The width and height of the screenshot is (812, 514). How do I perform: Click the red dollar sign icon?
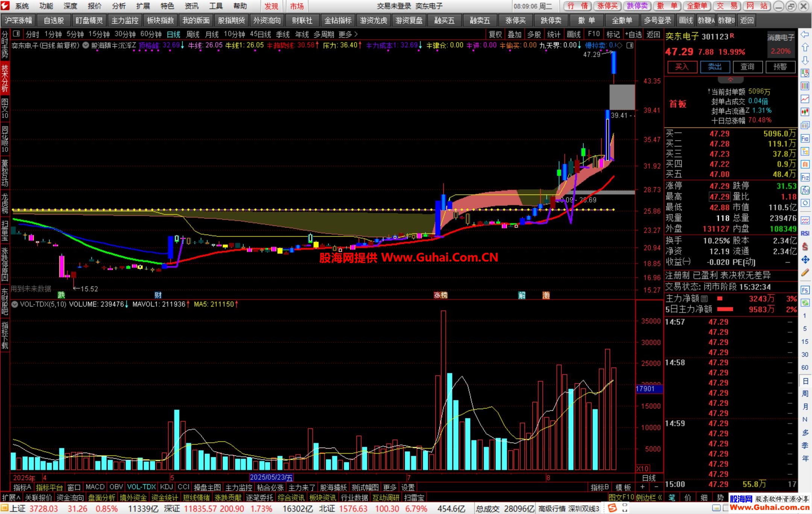tap(805, 246)
